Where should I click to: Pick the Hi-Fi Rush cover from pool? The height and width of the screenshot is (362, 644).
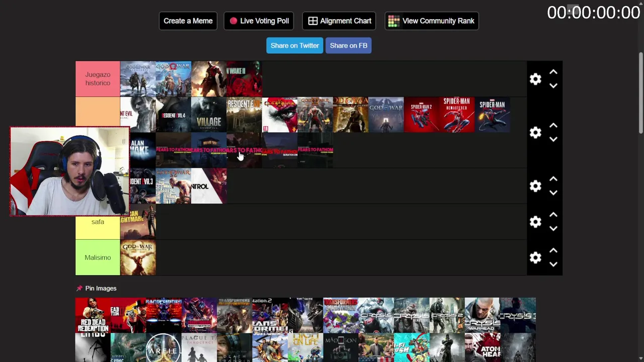412,347
